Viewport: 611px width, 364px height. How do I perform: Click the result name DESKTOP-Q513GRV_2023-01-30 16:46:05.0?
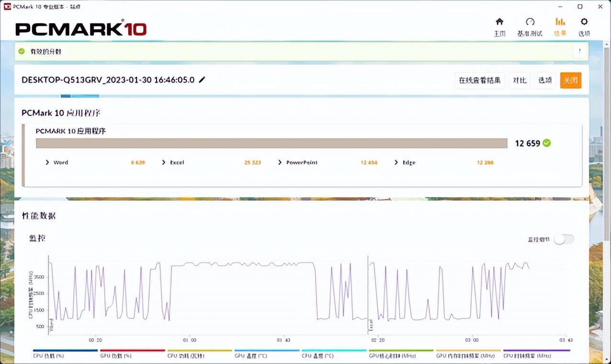click(108, 80)
